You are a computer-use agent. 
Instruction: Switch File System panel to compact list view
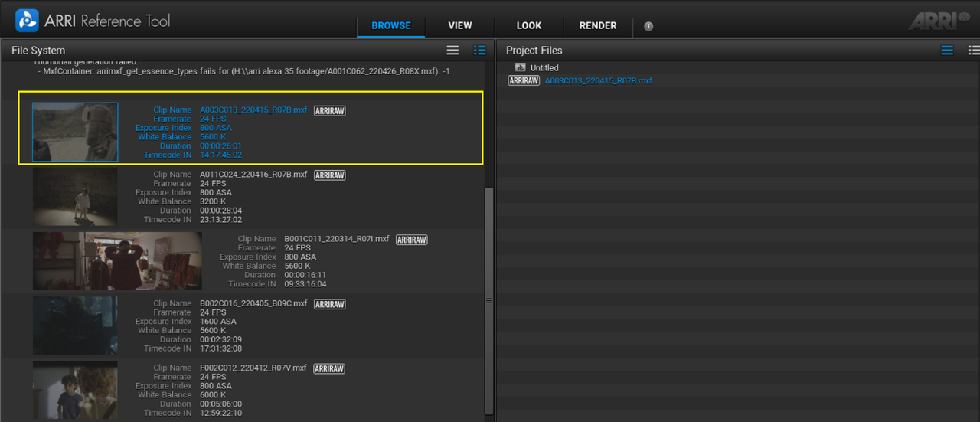click(453, 50)
